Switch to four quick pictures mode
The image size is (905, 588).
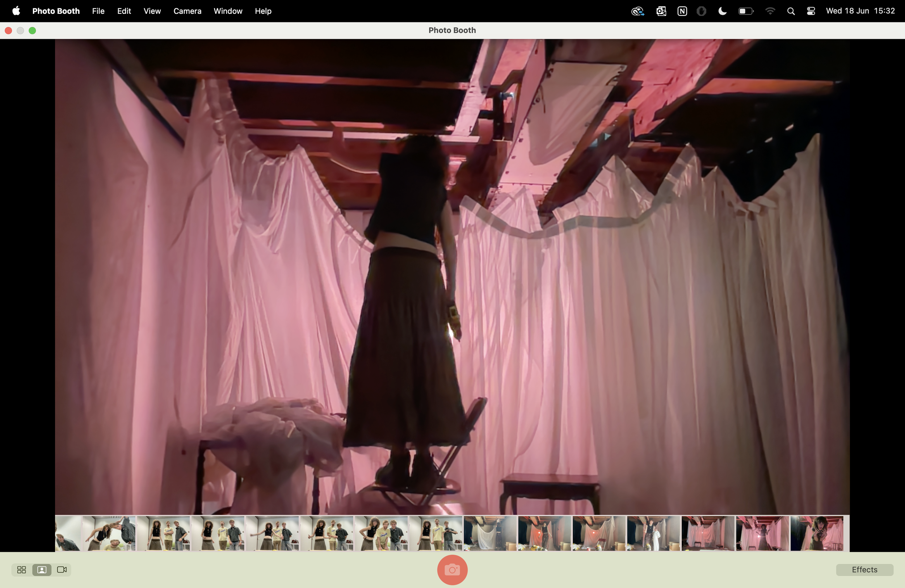point(22,570)
